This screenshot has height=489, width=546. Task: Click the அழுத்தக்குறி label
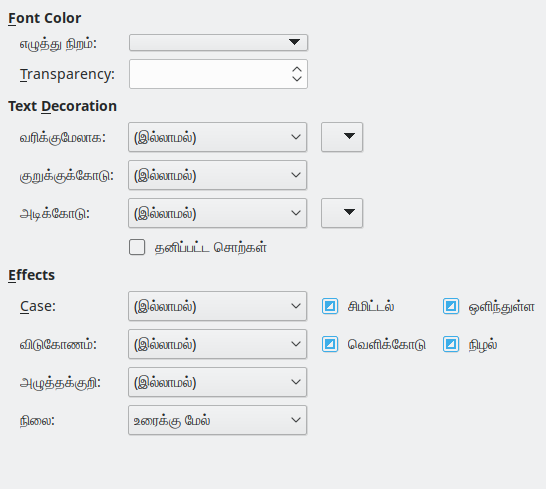click(x=60, y=383)
